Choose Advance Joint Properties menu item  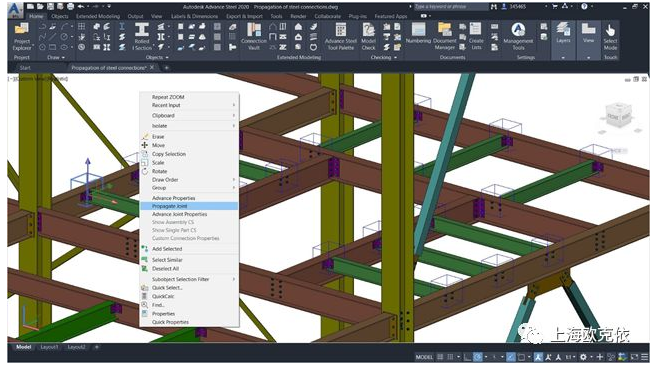(189, 214)
